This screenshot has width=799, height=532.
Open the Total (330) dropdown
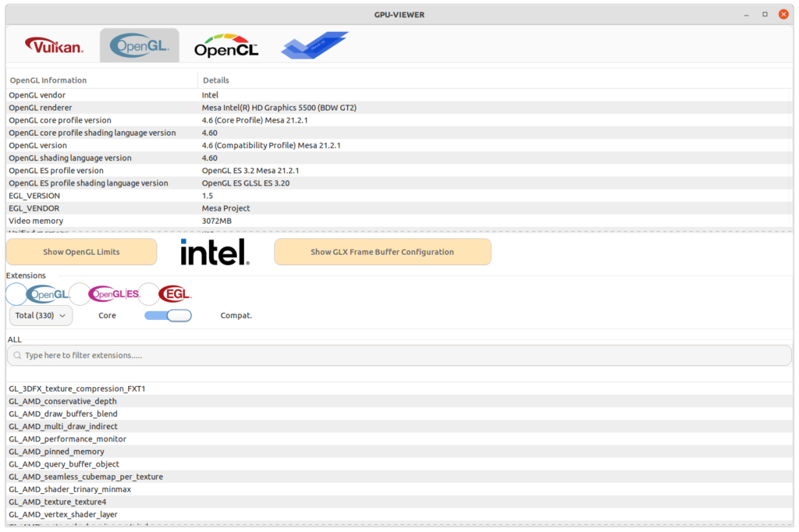click(x=41, y=315)
